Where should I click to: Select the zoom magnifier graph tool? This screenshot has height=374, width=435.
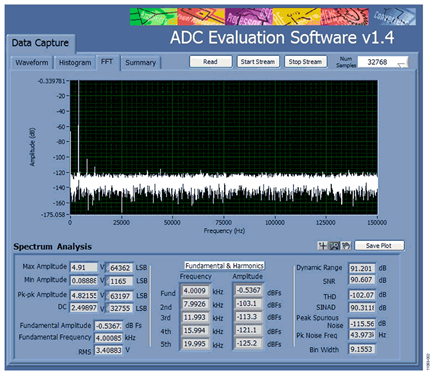click(x=334, y=246)
